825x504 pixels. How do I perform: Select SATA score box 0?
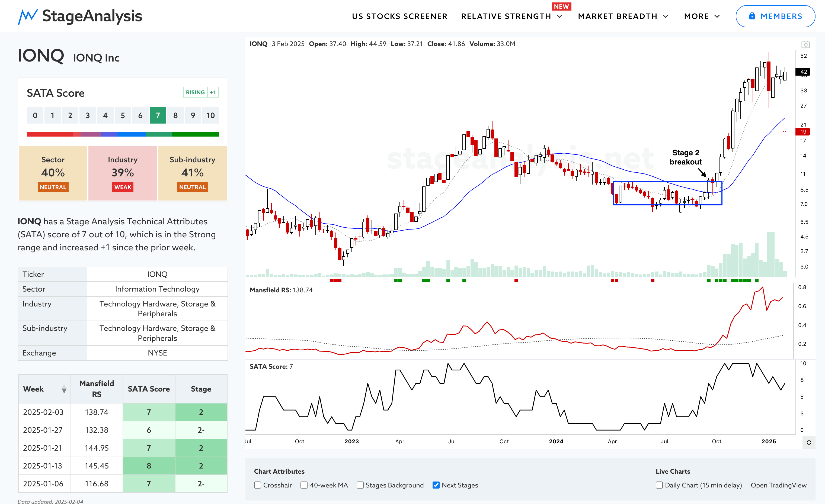[35, 115]
